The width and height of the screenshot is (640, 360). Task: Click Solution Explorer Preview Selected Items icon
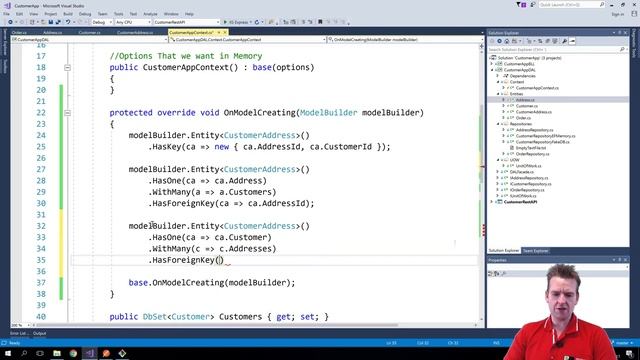pos(572,41)
